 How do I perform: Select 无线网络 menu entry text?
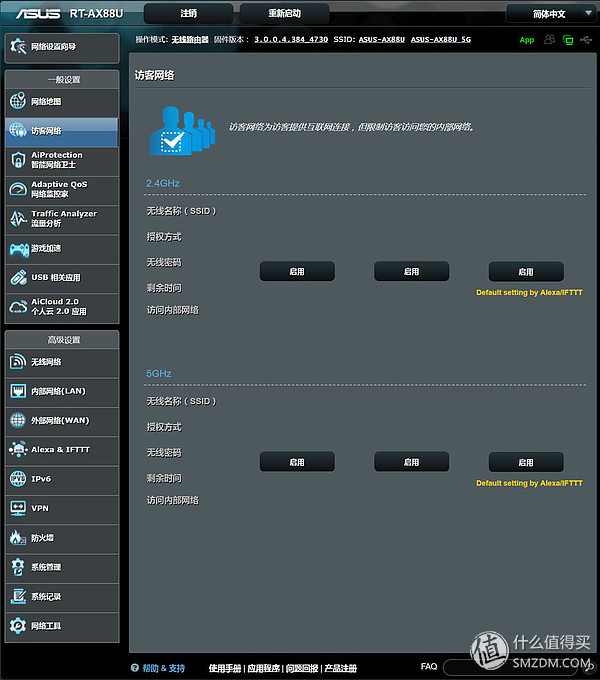tap(46, 362)
